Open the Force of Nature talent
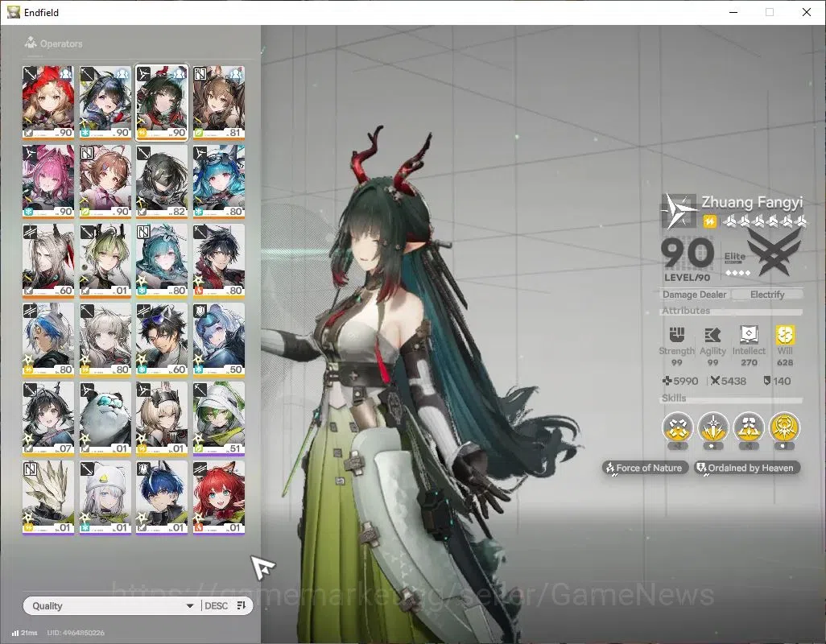 click(645, 468)
